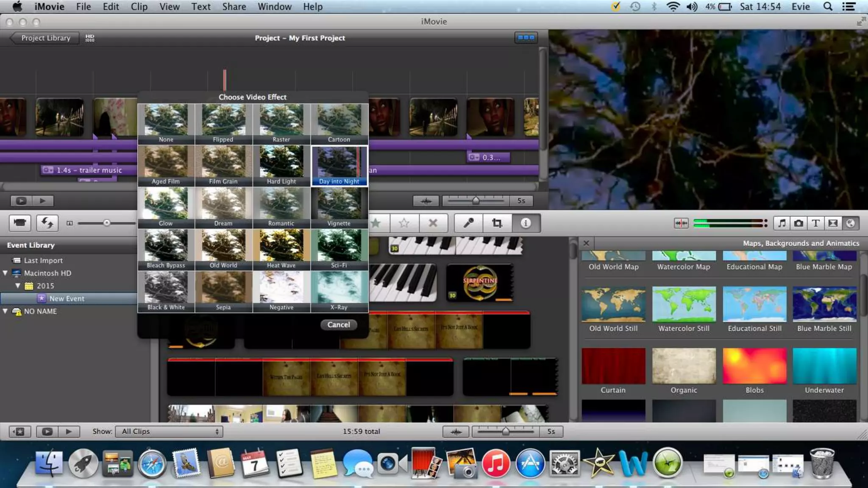868x488 pixels.
Task: Open the transitions browser
Action: point(833,223)
